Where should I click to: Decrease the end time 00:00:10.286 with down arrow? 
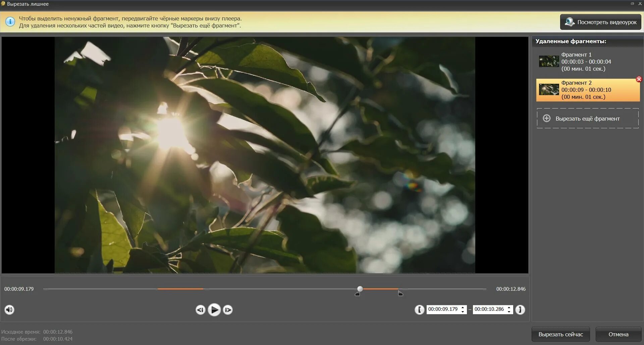click(509, 312)
